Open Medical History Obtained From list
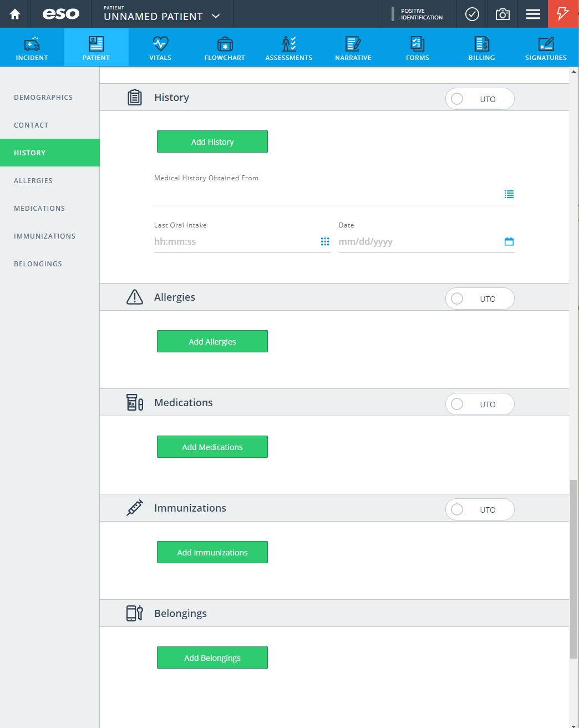The width and height of the screenshot is (579, 728). 509,194
